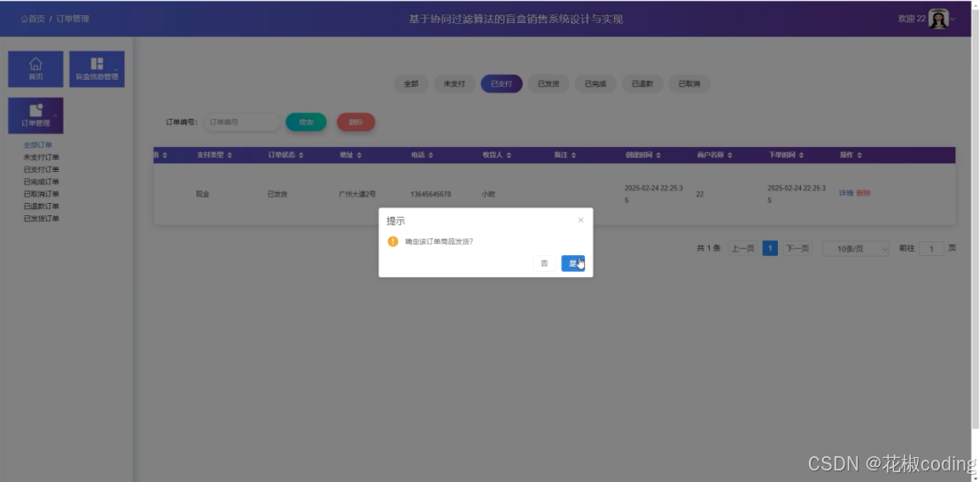Open 已退款订单 in sidebar
The height and width of the screenshot is (482, 980).
tap(42, 206)
